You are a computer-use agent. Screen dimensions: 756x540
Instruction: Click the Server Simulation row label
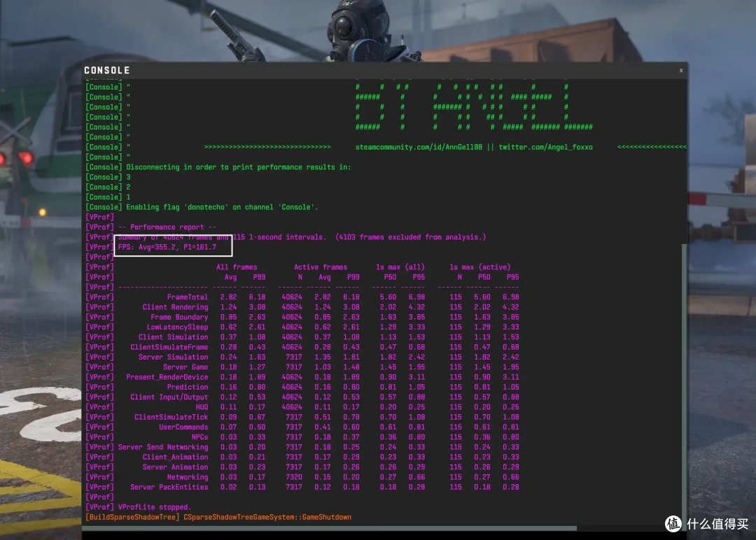(174, 357)
